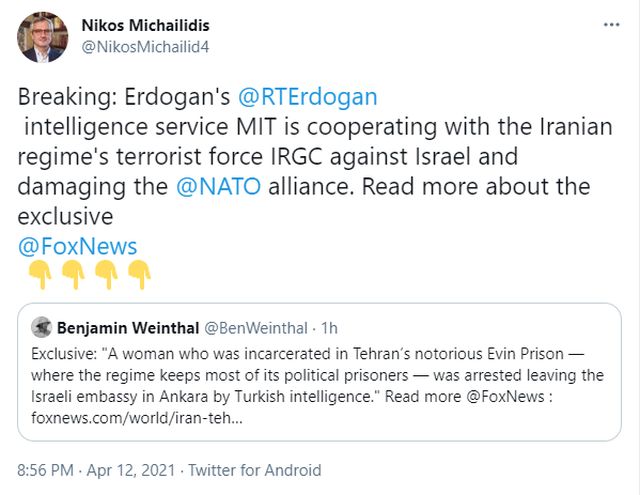The height and width of the screenshot is (495, 640).
Task: Click the Twitter for Android source label
Action: pyautogui.click(x=255, y=470)
